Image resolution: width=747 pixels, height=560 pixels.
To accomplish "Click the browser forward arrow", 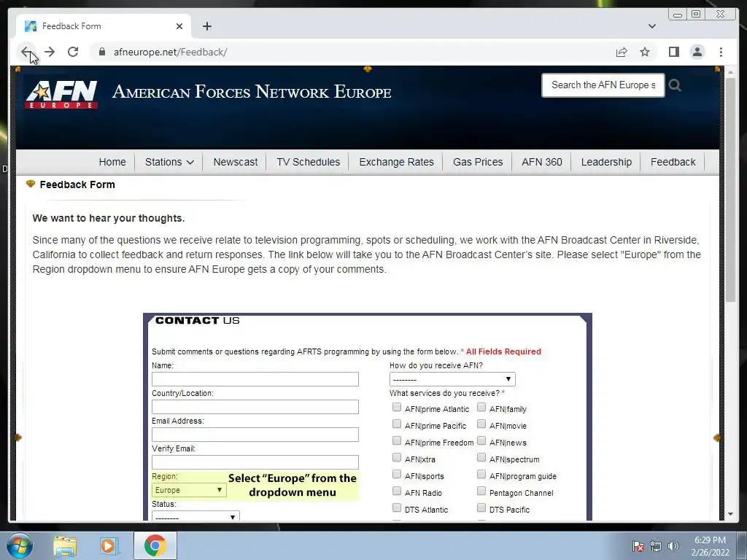I will click(50, 52).
